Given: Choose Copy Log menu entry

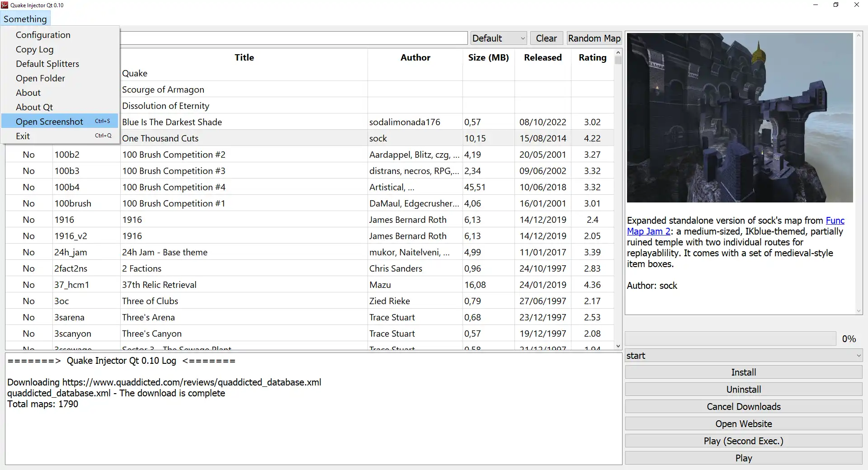Looking at the screenshot, I should point(60,49).
